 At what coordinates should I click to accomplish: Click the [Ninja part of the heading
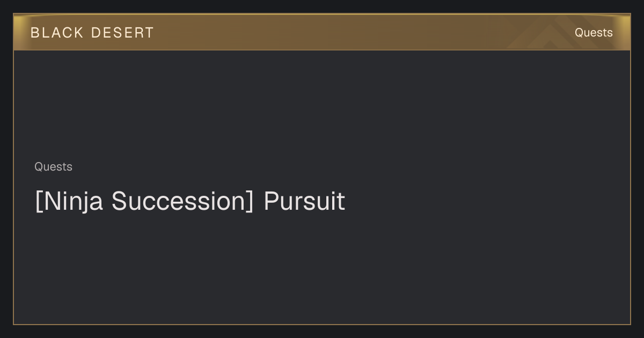click(69, 202)
